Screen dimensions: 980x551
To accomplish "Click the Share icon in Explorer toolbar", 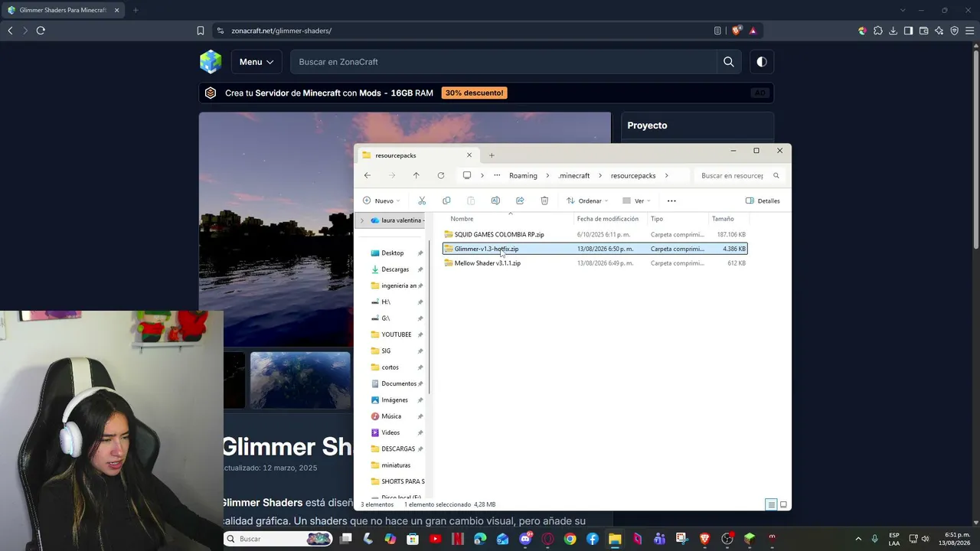I will click(520, 201).
